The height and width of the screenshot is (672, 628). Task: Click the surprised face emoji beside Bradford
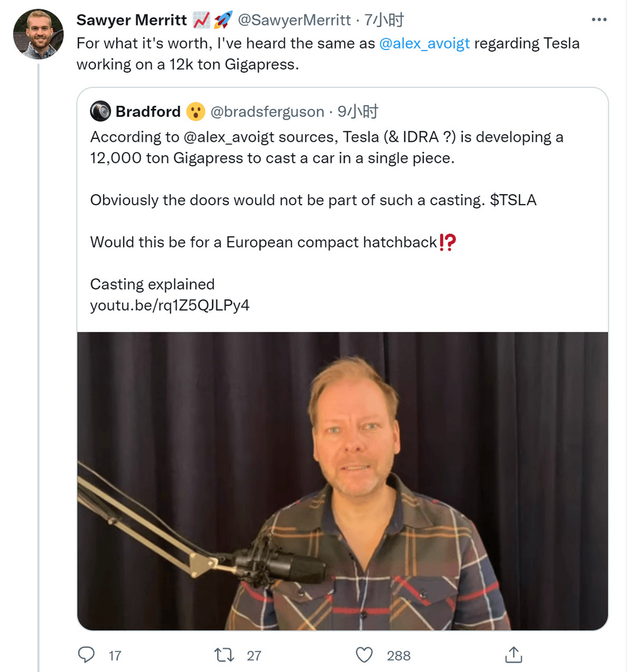(196, 112)
